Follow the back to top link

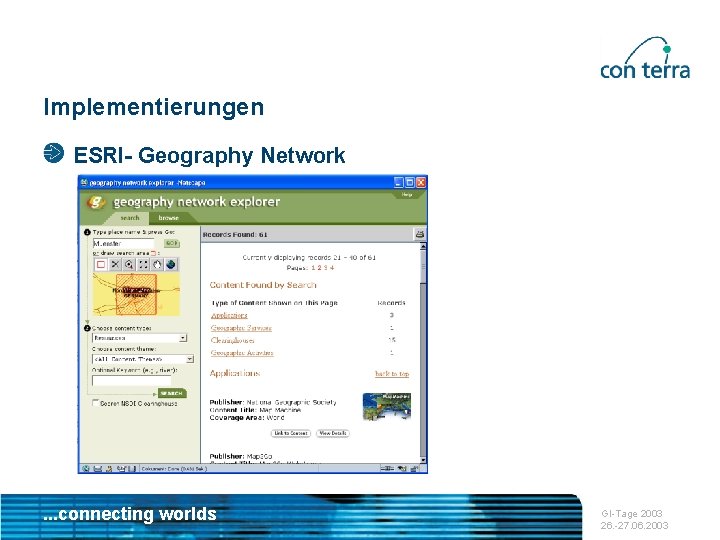(x=392, y=374)
